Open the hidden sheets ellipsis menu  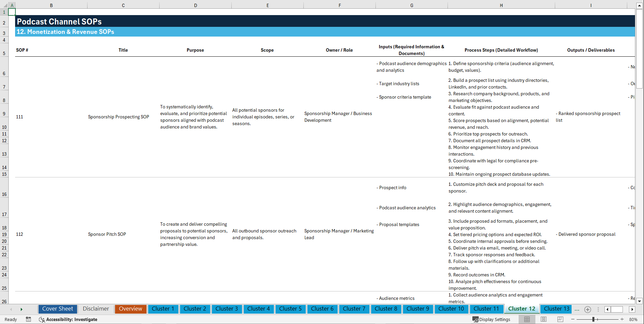(577, 309)
